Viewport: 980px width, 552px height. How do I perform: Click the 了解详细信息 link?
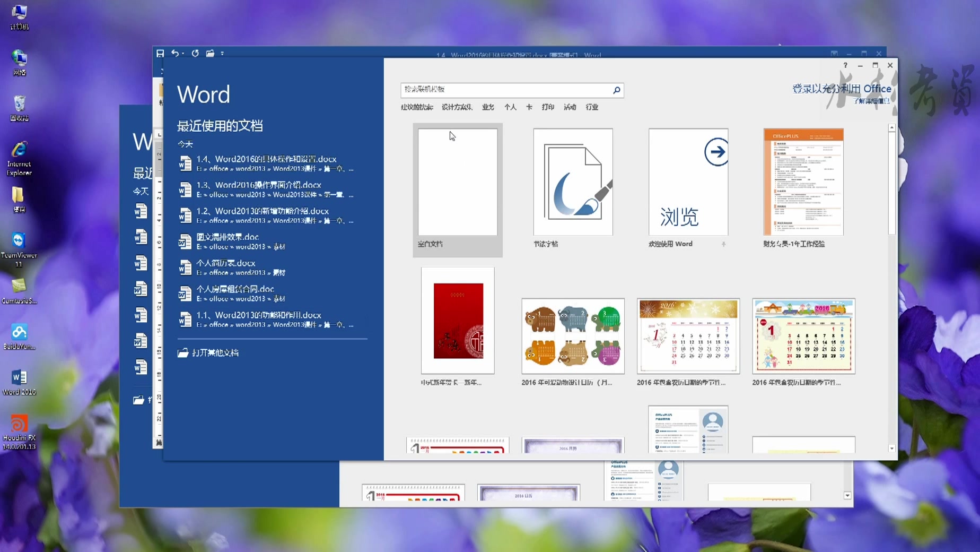pos(872,101)
